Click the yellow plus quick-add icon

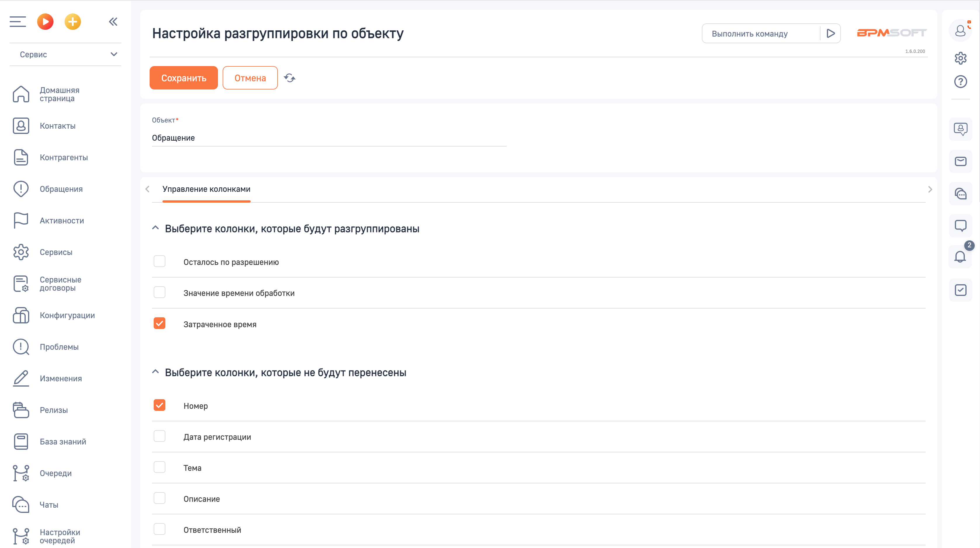pyautogui.click(x=73, y=22)
